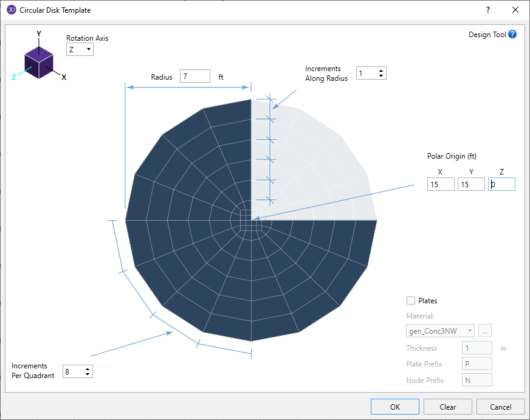Click the Polar Origin Z field

(x=501, y=184)
